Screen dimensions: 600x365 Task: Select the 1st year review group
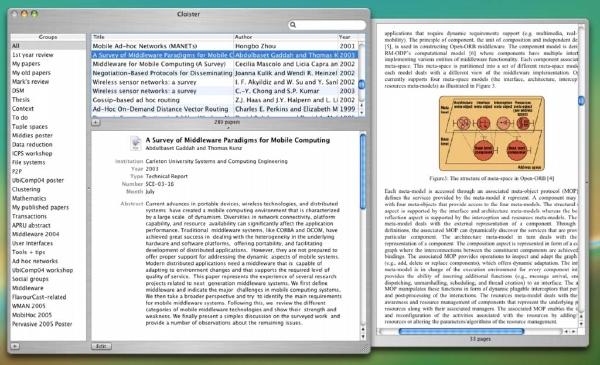coord(48,55)
